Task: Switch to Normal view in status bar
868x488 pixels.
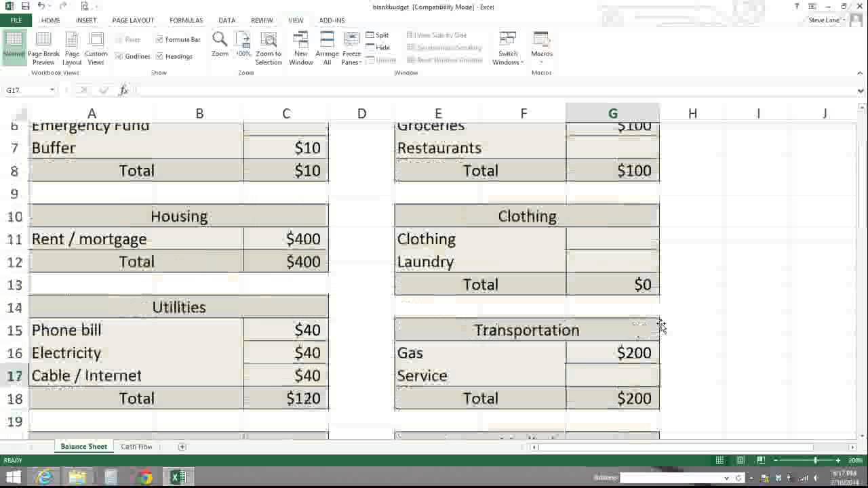Action: pyautogui.click(x=719, y=460)
